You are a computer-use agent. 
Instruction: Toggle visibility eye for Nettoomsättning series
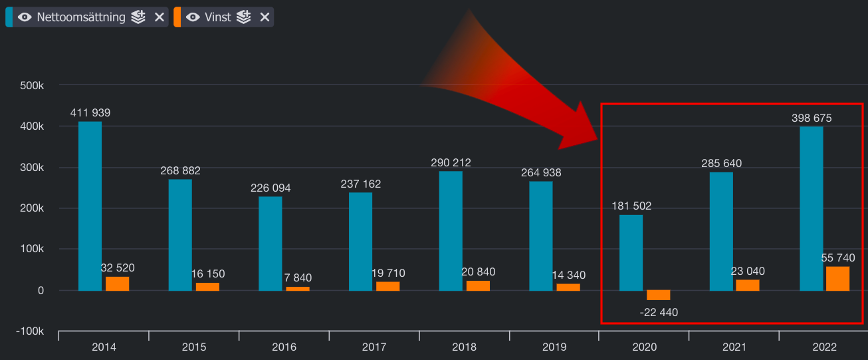[25, 17]
